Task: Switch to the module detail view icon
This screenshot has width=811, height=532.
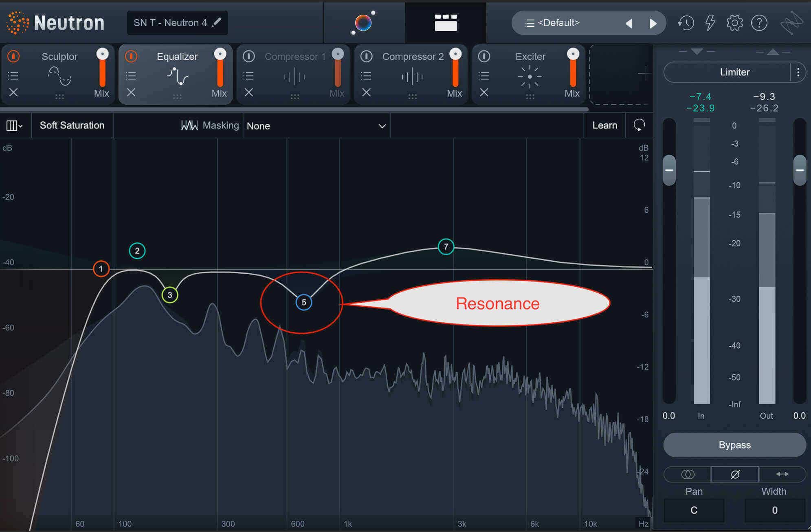Action: 446,22
